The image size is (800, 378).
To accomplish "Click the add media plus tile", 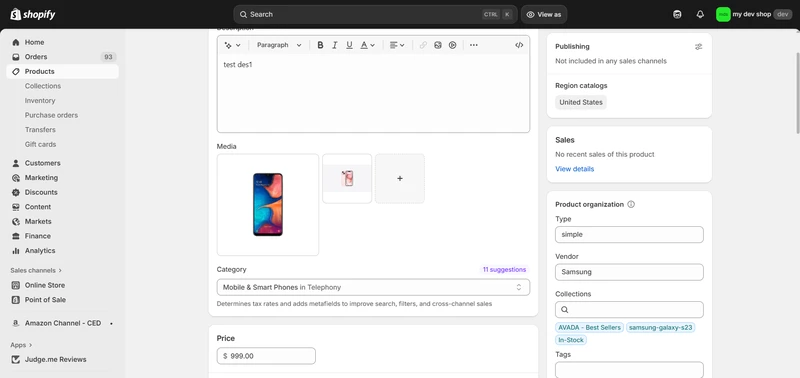I will [400, 179].
